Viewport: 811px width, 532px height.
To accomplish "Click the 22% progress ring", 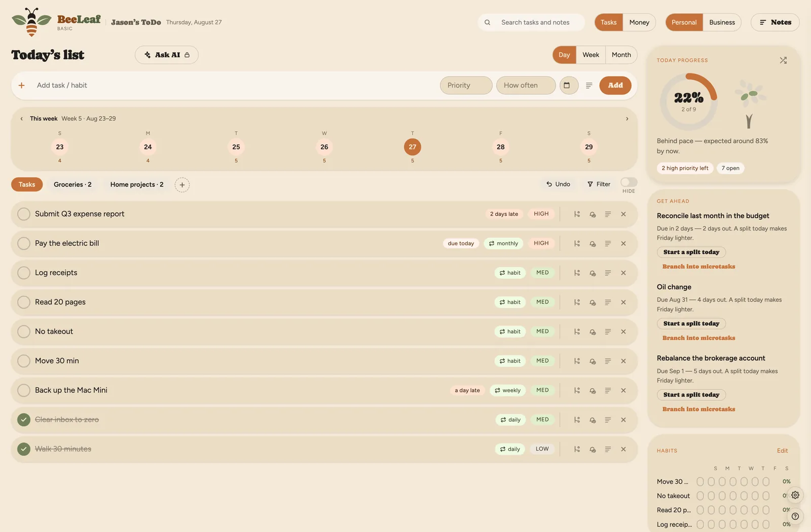I will pyautogui.click(x=688, y=102).
